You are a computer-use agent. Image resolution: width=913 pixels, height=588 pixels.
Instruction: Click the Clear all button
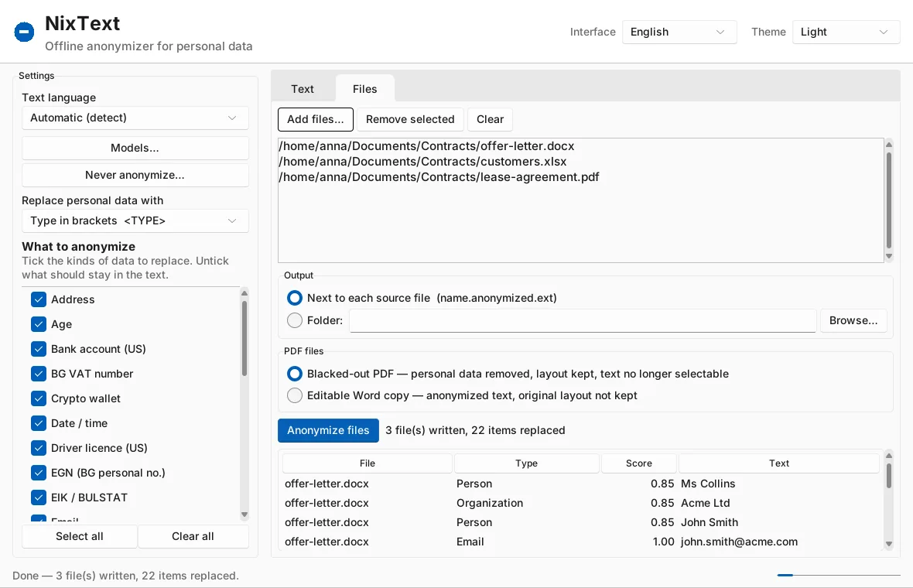[x=193, y=536]
